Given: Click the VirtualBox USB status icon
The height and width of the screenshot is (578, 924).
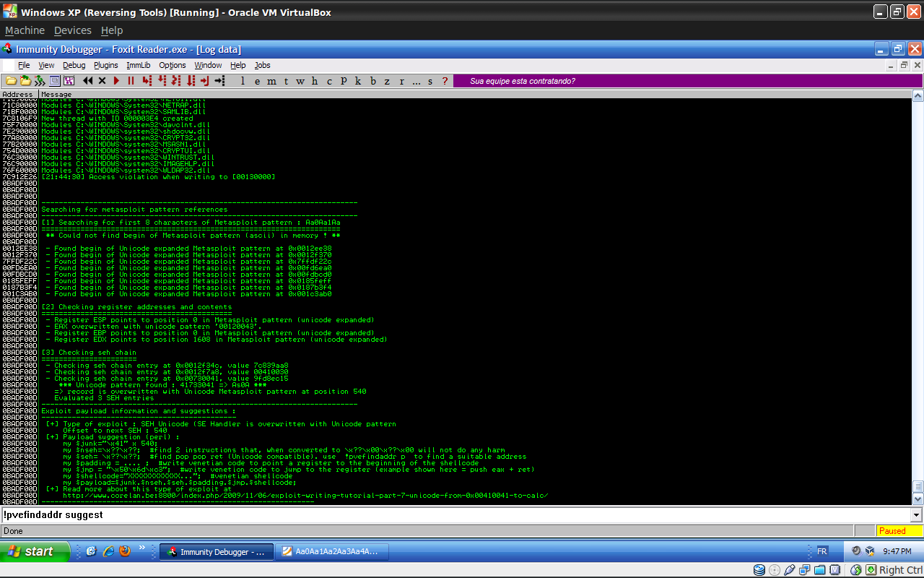Looking at the screenshot, I should [790, 570].
